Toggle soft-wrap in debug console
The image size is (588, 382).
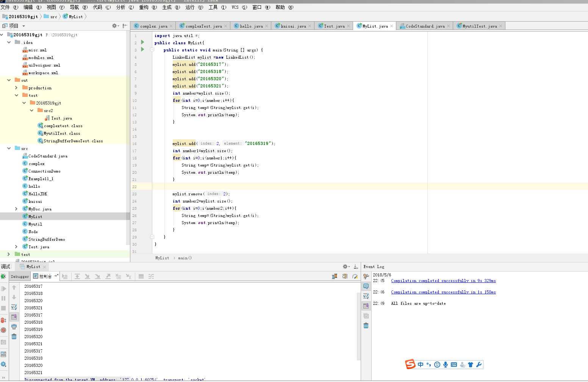[x=14, y=307]
